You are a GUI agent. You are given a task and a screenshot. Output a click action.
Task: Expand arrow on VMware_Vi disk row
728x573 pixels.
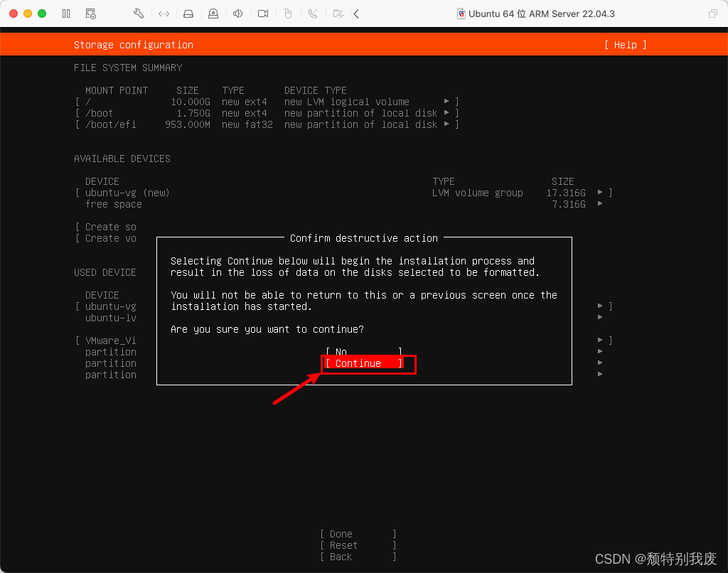coord(600,341)
